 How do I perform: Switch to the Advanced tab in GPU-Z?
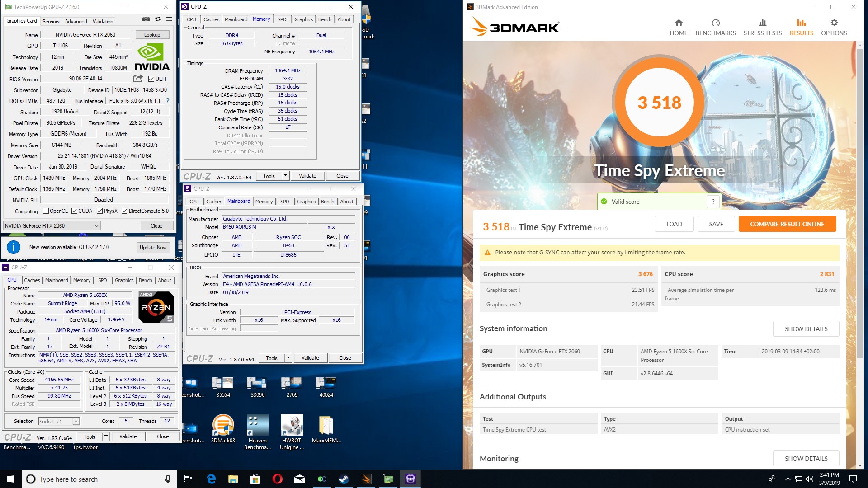[76, 21]
